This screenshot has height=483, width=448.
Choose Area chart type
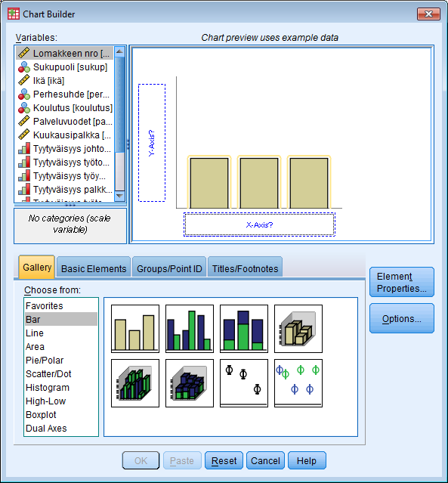pos(61,346)
